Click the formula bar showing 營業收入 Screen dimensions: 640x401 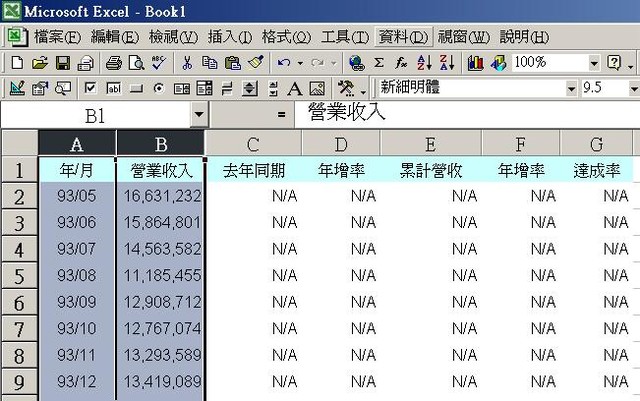[x=467, y=113]
